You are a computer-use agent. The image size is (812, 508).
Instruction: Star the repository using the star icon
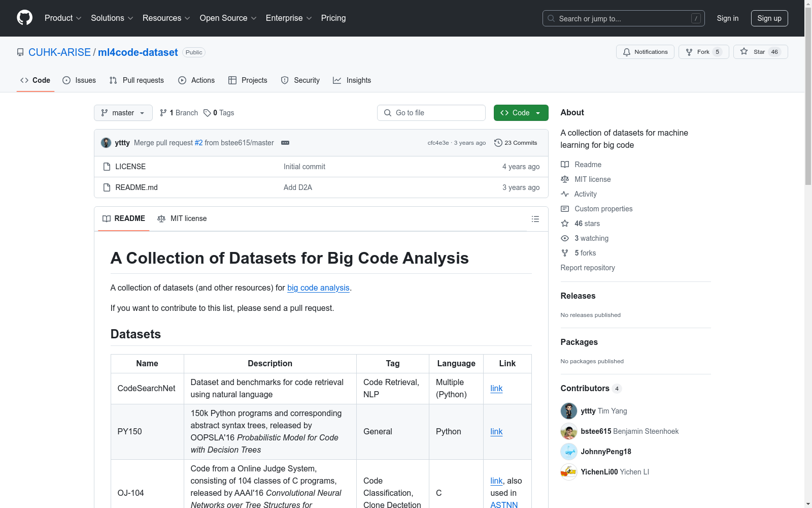pyautogui.click(x=744, y=51)
